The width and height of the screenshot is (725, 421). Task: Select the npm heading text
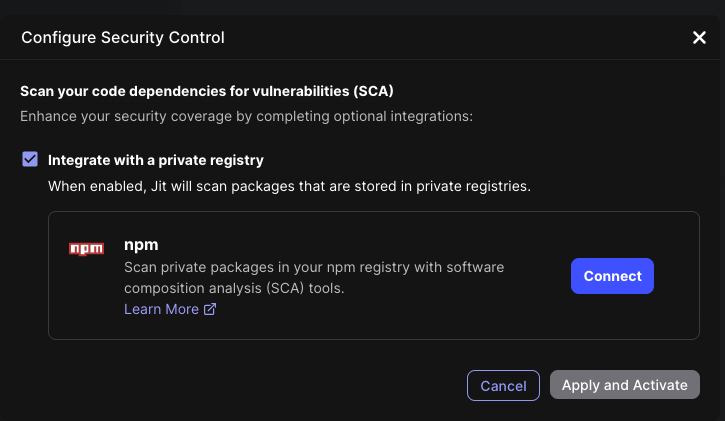[x=141, y=245]
